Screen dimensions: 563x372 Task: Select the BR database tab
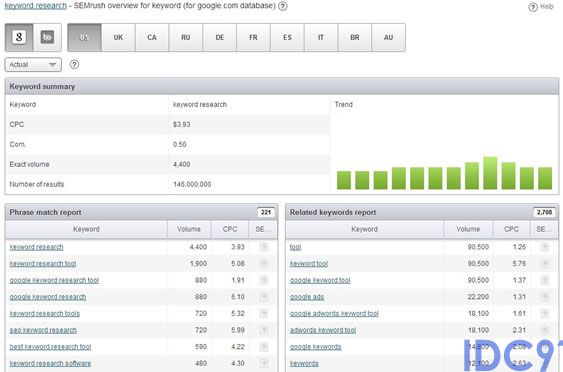tap(354, 37)
